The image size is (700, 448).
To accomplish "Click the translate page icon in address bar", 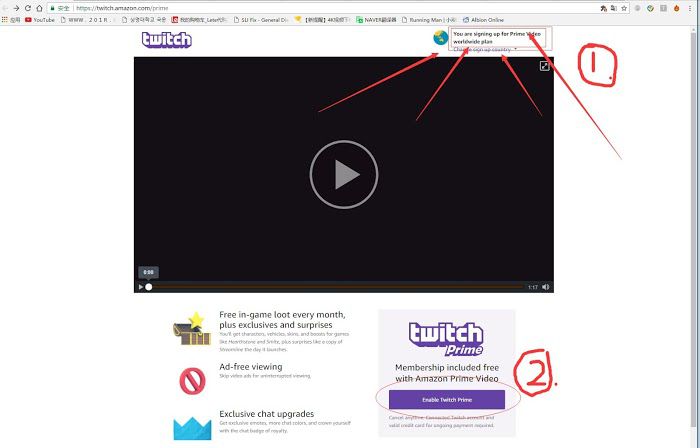I will 614,8.
